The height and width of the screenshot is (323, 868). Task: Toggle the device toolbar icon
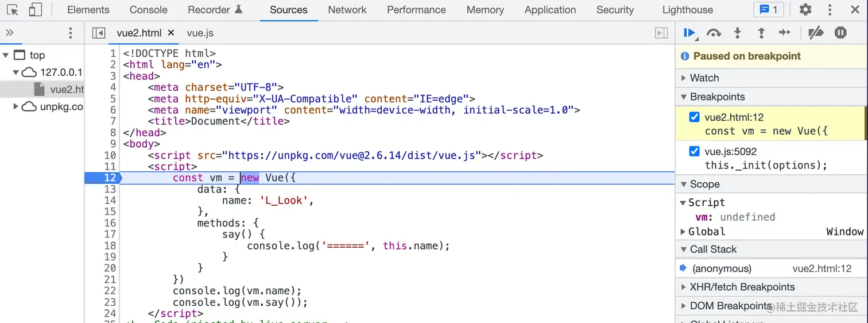pyautogui.click(x=35, y=10)
